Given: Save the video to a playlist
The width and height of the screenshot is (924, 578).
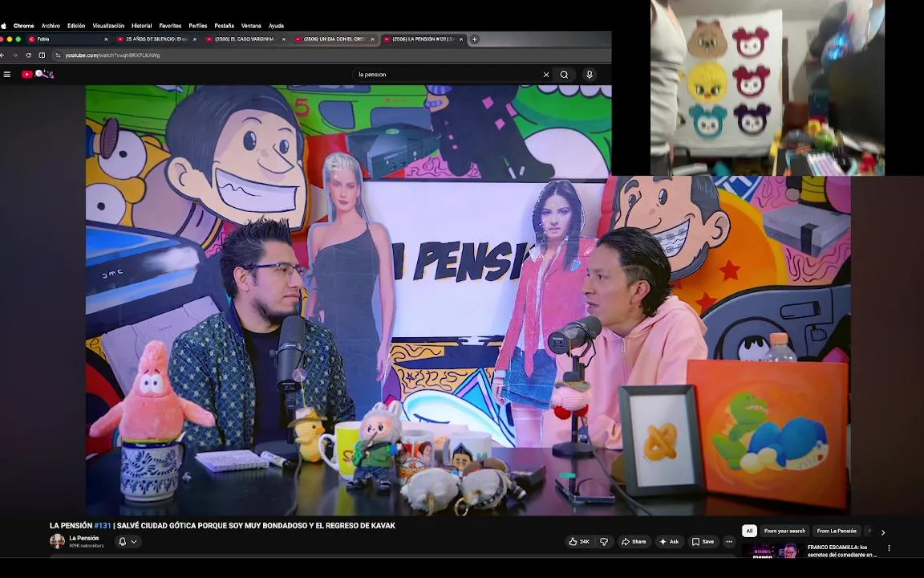Looking at the screenshot, I should click(703, 541).
